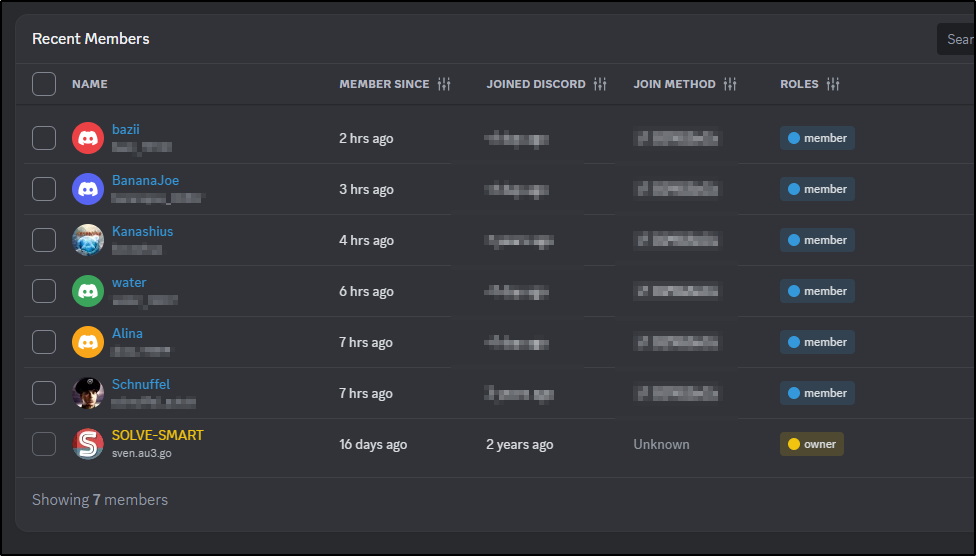Click Alina's orange Discord avatar
976x556 pixels.
coord(88,342)
